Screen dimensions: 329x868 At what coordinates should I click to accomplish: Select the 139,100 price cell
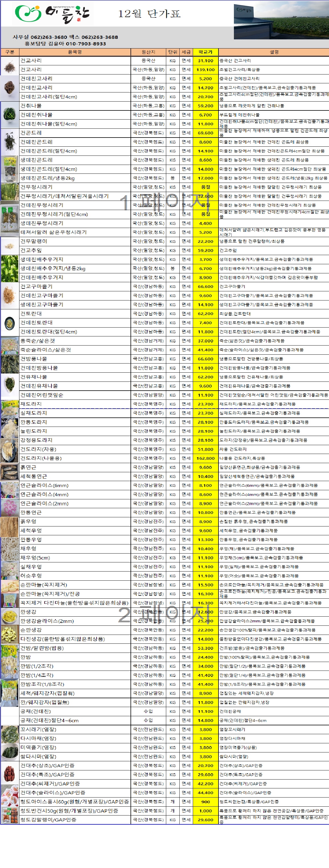point(205,70)
